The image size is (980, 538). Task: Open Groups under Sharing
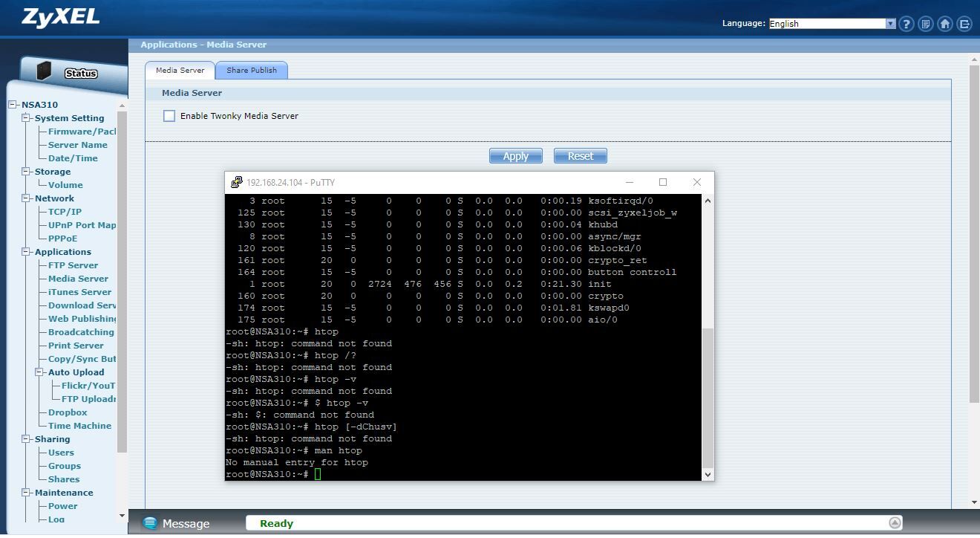(x=65, y=466)
